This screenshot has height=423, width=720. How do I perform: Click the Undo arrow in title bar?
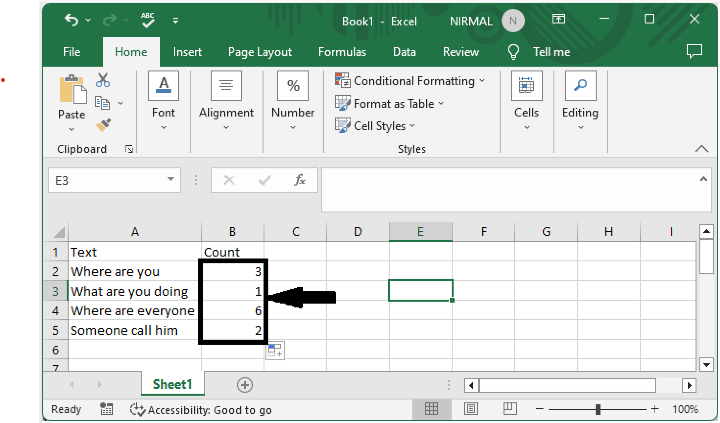tap(70, 19)
